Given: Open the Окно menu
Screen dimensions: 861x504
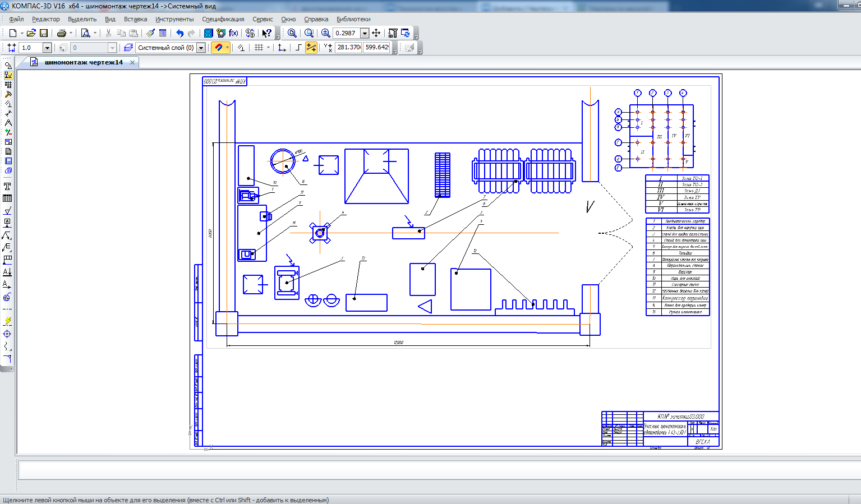Looking at the screenshot, I should [288, 19].
